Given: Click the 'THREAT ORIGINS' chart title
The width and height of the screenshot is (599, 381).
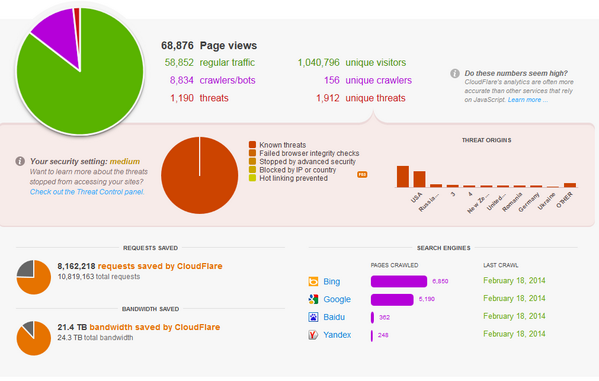Looking at the screenshot, I should coord(486,140).
